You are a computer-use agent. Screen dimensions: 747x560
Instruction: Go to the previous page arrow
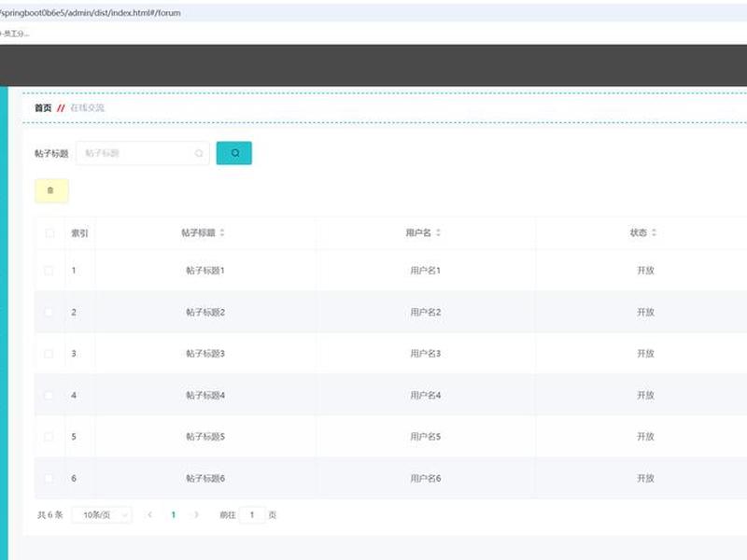click(150, 515)
